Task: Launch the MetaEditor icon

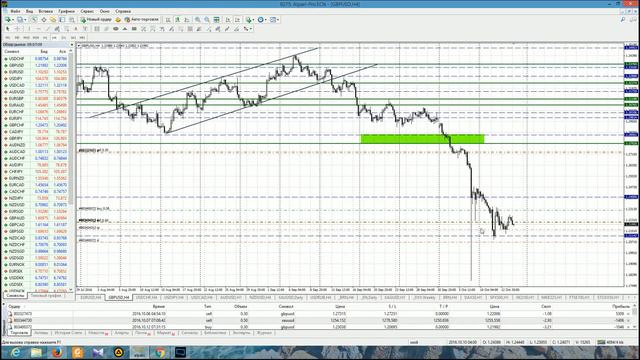Action: coord(118,20)
